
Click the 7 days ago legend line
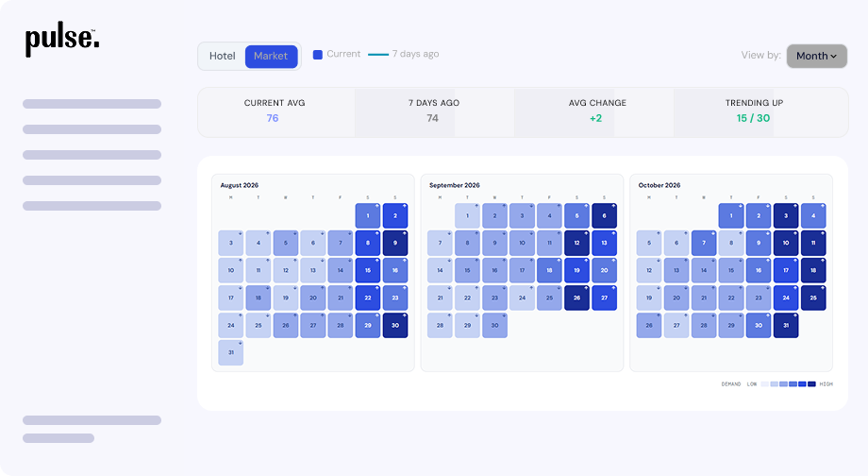378,54
